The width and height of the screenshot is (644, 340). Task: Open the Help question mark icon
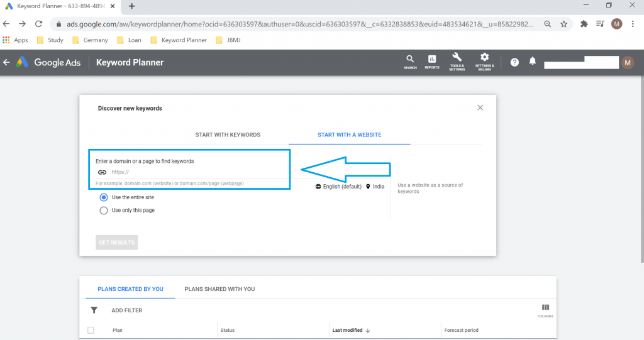pyautogui.click(x=514, y=62)
